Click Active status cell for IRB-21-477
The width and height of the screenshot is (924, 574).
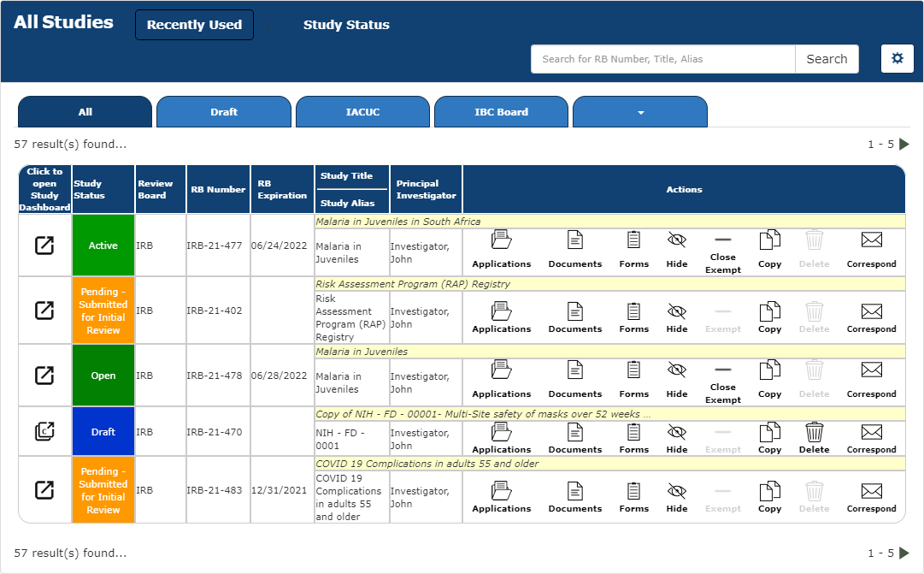tap(103, 246)
